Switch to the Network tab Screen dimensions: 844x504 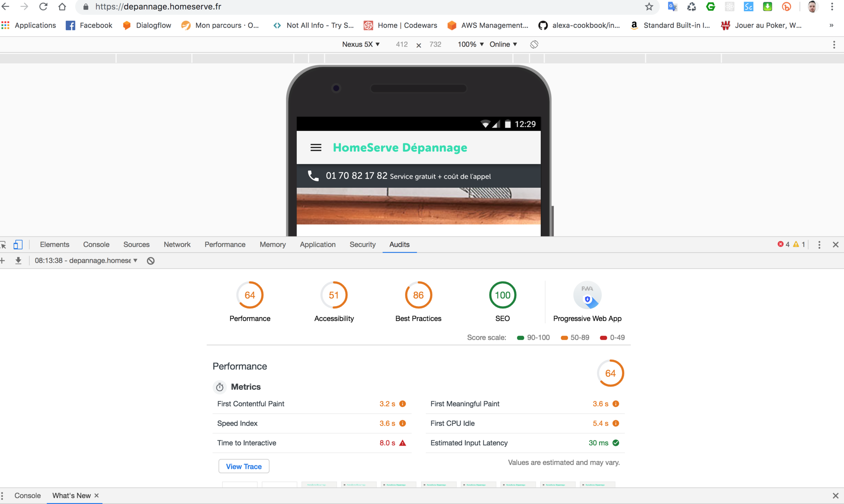point(177,245)
